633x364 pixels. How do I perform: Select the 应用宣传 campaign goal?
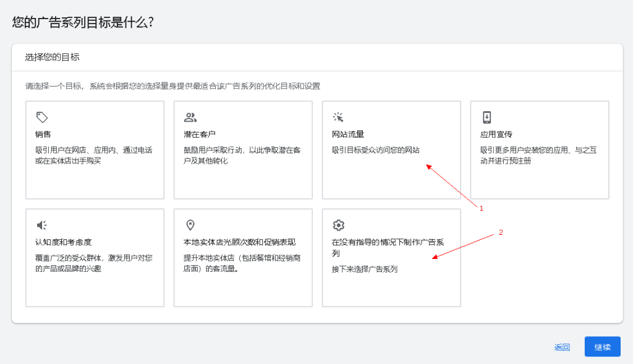coord(539,150)
